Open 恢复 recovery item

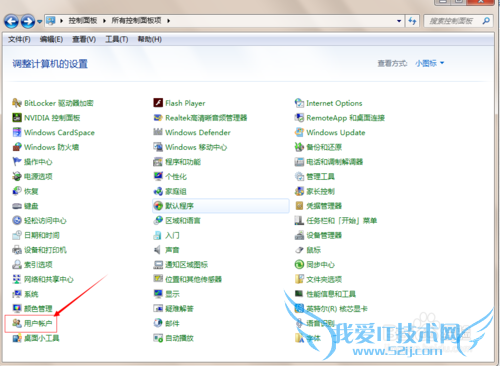point(25,191)
